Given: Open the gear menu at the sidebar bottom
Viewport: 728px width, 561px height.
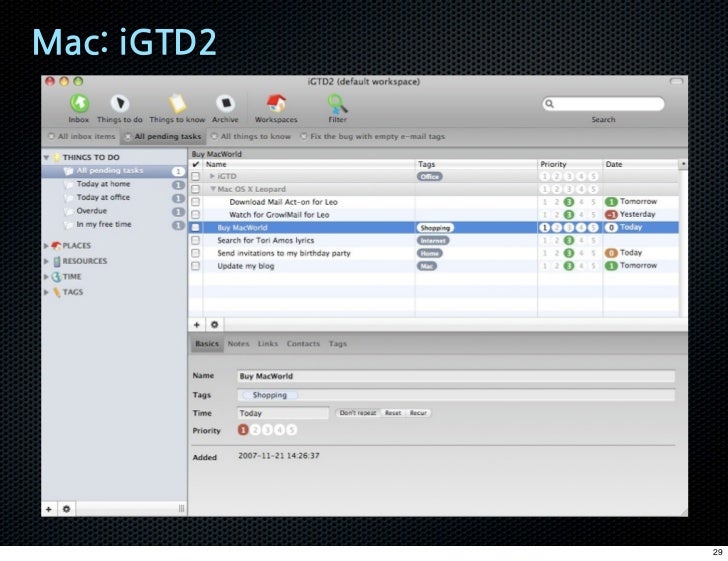Looking at the screenshot, I should coord(66,509).
